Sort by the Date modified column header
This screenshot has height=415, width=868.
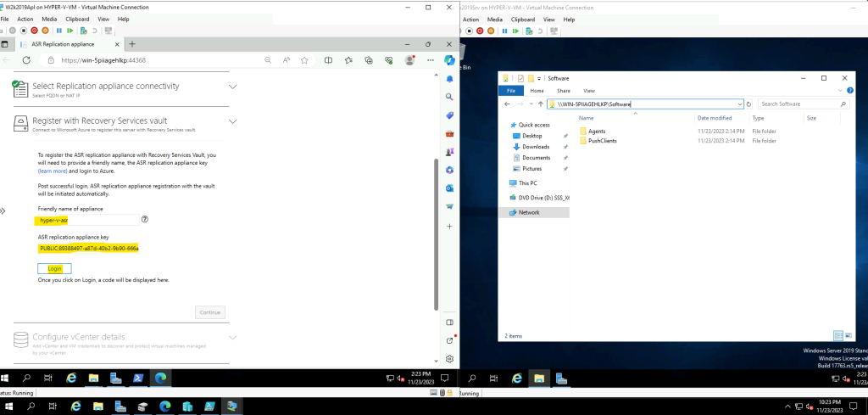tap(715, 118)
